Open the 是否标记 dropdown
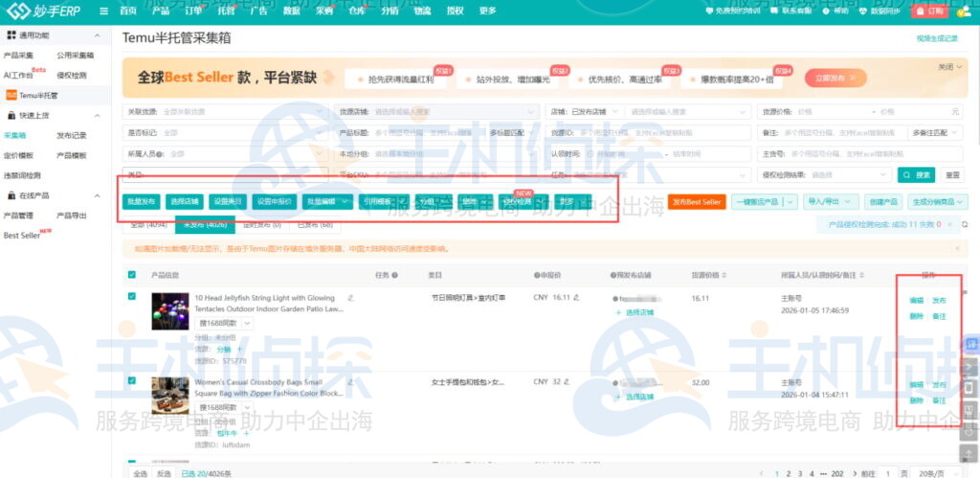This screenshot has width=980, height=478. point(225,133)
